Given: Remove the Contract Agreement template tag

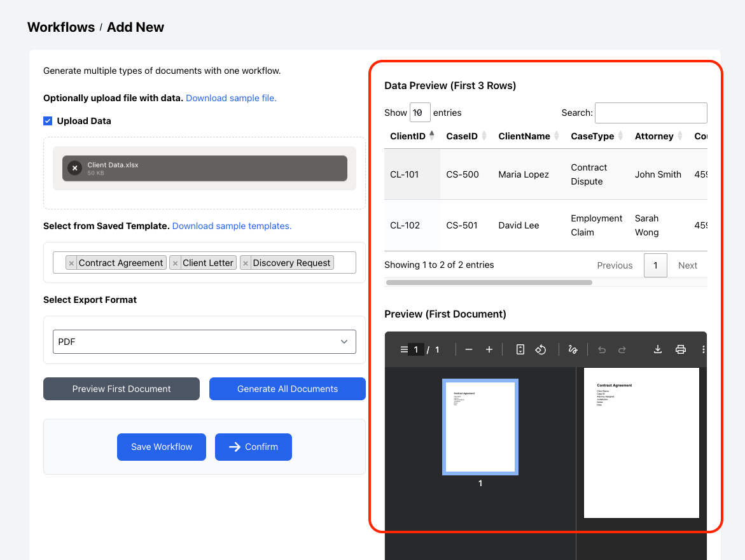Looking at the screenshot, I should pos(72,263).
